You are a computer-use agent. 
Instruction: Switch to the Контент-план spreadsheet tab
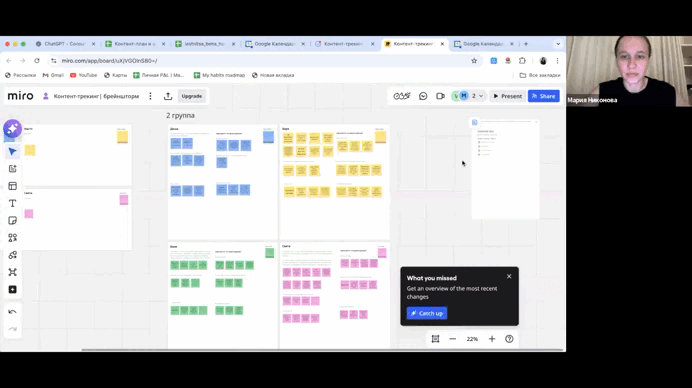point(135,44)
